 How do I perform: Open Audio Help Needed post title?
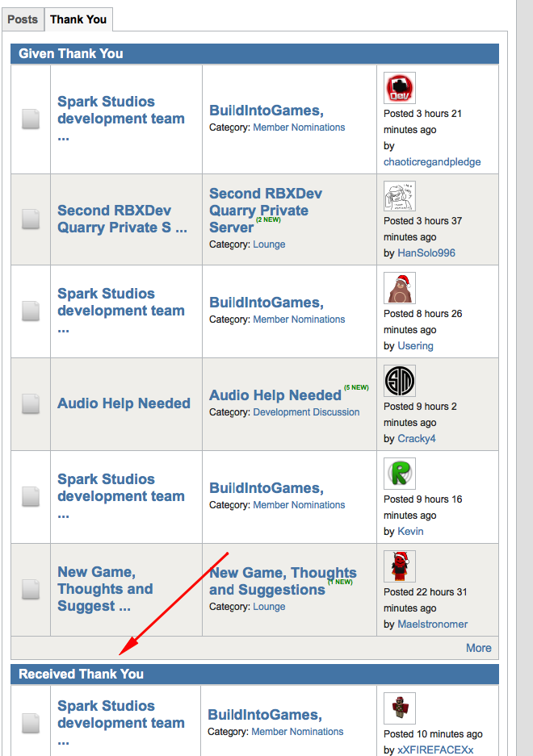(124, 403)
